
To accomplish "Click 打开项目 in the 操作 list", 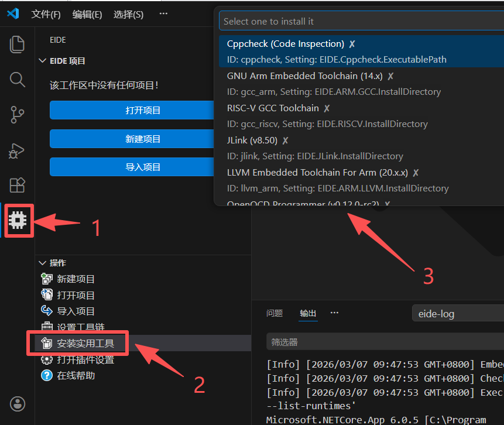I will [x=76, y=295].
